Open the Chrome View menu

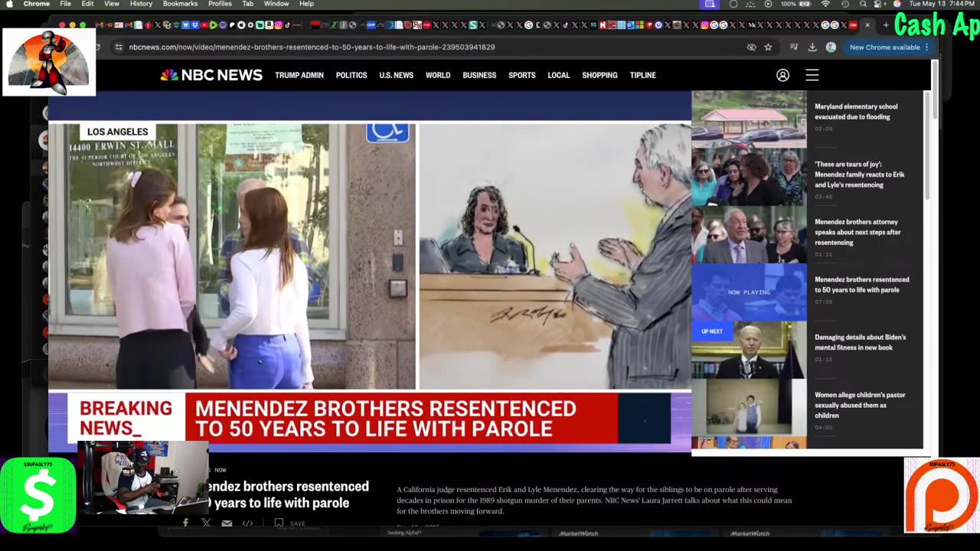pyautogui.click(x=112, y=4)
